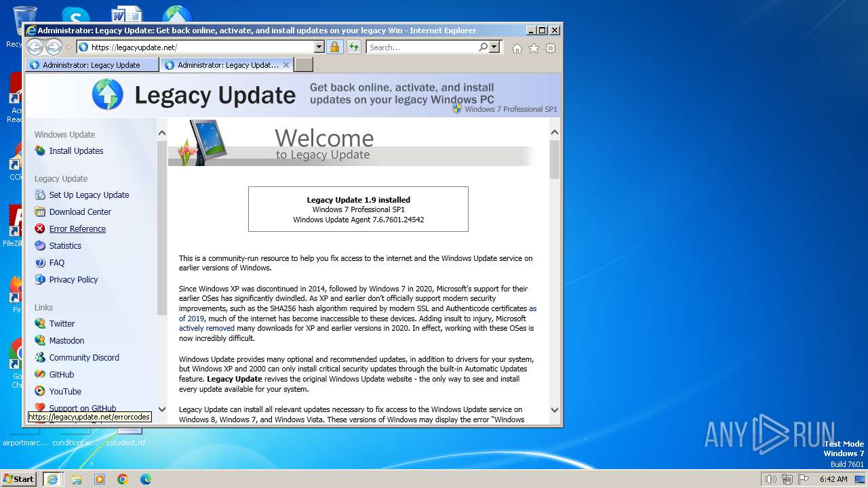Click Internet Explorer icon on the taskbar
Image resolution: width=868 pixels, height=488 pixels.
tap(52, 479)
